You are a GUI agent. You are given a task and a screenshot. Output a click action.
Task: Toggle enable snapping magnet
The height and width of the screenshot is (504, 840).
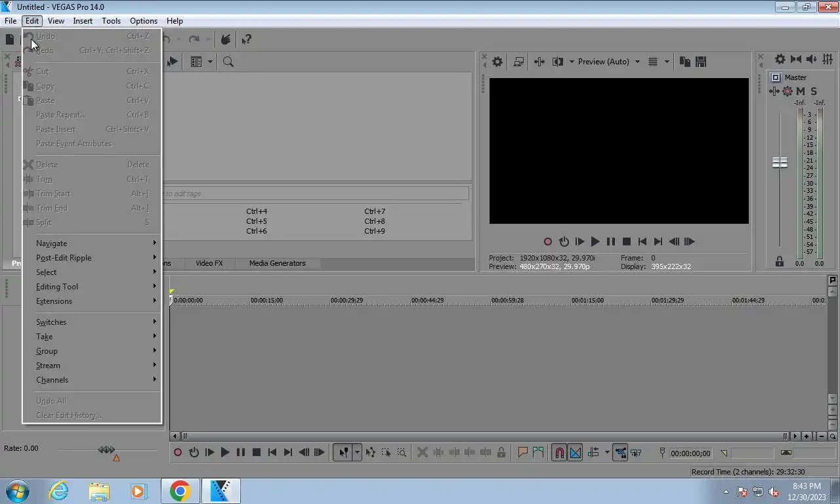pyautogui.click(x=559, y=452)
